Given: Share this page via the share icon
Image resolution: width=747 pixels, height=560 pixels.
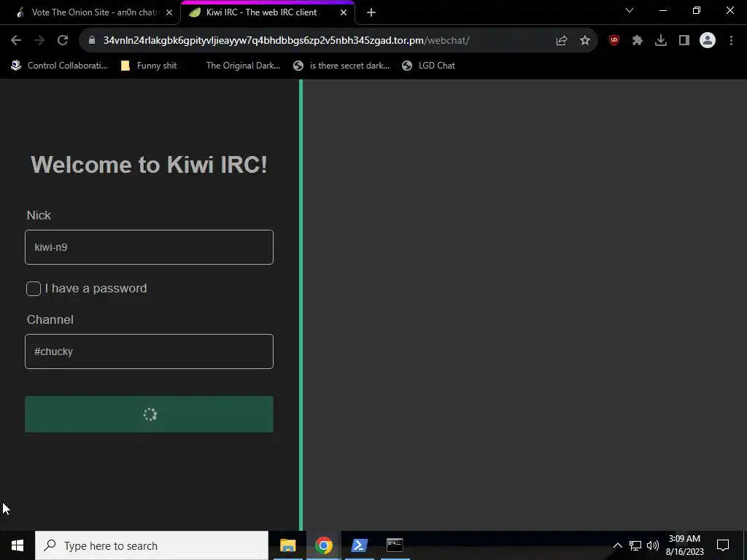Looking at the screenshot, I should tap(562, 41).
